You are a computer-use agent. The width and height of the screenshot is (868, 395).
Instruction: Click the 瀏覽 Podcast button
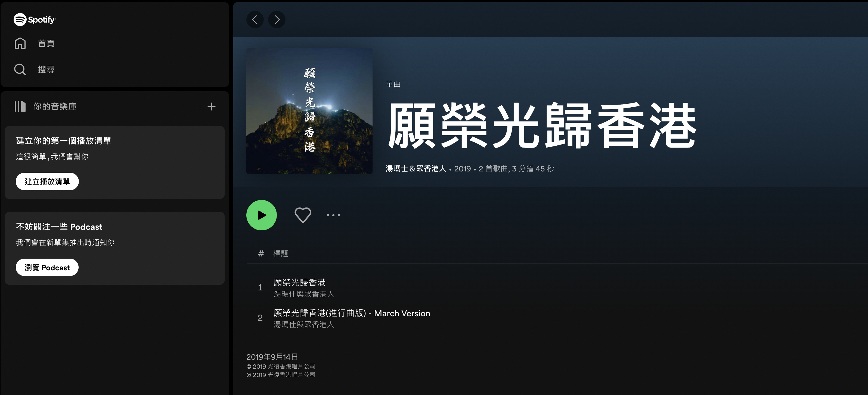click(47, 267)
